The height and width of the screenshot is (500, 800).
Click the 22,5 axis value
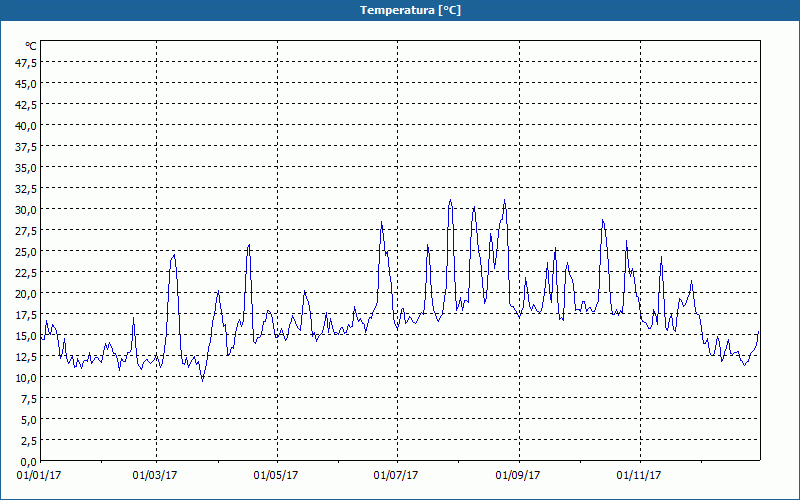(26, 272)
